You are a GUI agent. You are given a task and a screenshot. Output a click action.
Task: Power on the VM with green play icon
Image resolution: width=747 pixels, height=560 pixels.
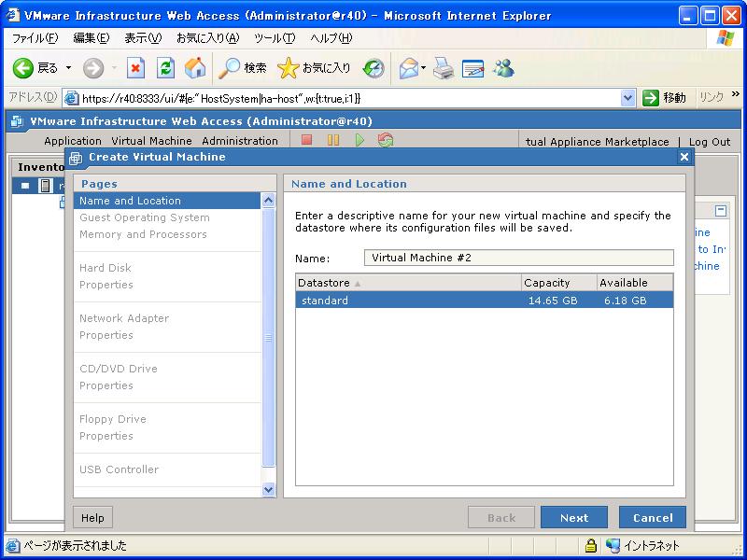coord(359,140)
